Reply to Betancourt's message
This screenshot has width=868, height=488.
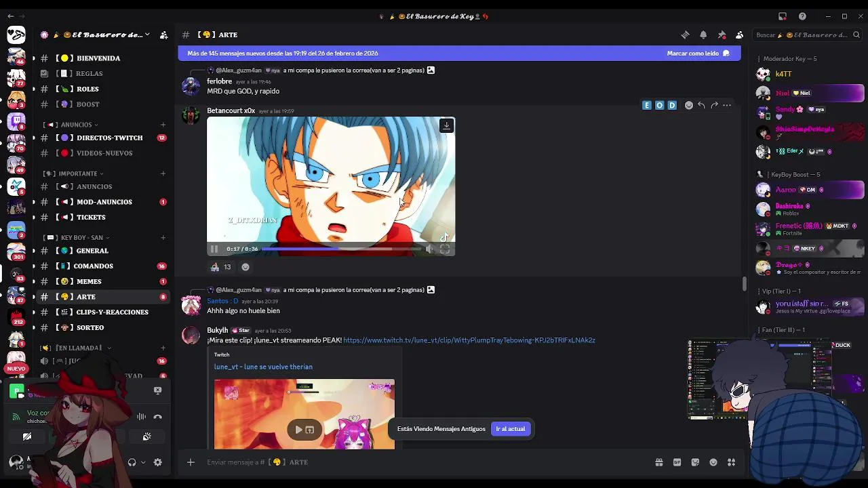[701, 105]
